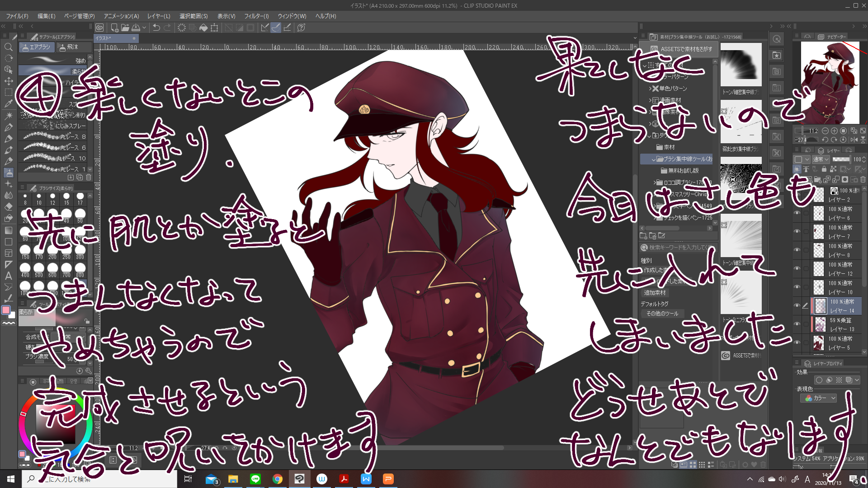Open the layer blend mode dropdown 通常
This screenshot has width=868, height=488.
click(x=820, y=159)
